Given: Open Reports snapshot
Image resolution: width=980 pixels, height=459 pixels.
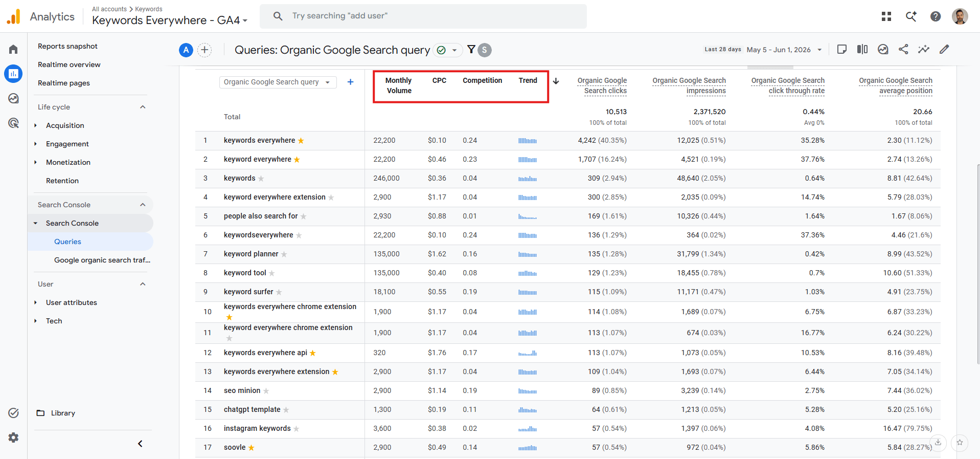Looking at the screenshot, I should (x=67, y=46).
